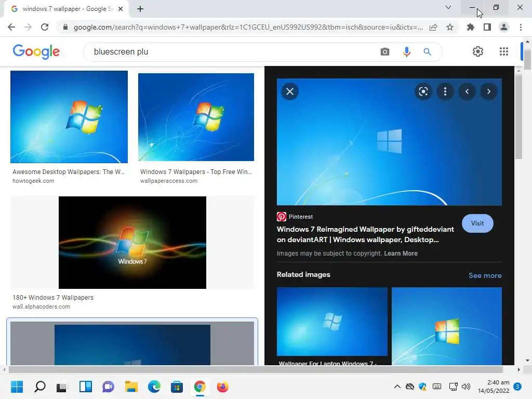
Task: Select the windows 7 wallpaper tab
Action: (66, 9)
